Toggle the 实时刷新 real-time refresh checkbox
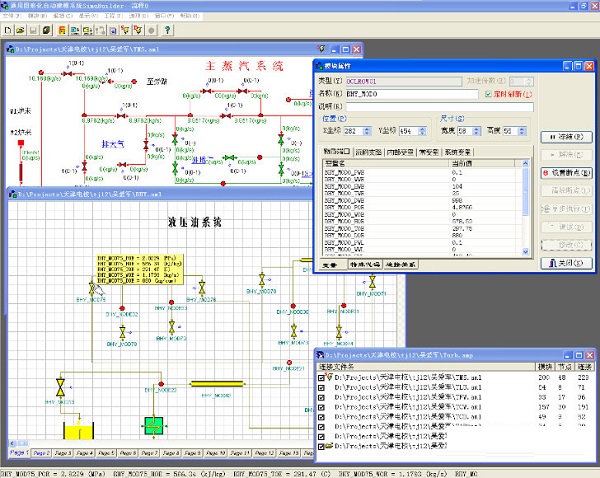The height and width of the screenshot is (478, 600). (488, 94)
